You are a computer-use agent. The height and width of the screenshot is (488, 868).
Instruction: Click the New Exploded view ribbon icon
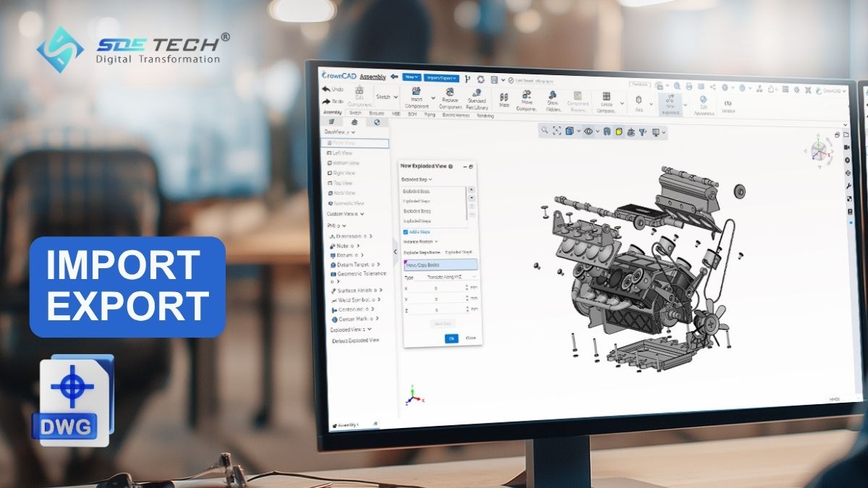671,99
